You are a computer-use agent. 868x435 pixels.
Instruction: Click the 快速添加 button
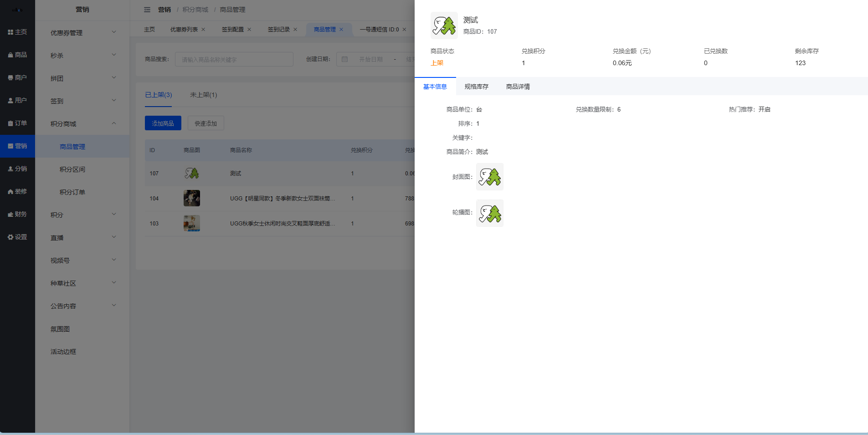point(205,123)
